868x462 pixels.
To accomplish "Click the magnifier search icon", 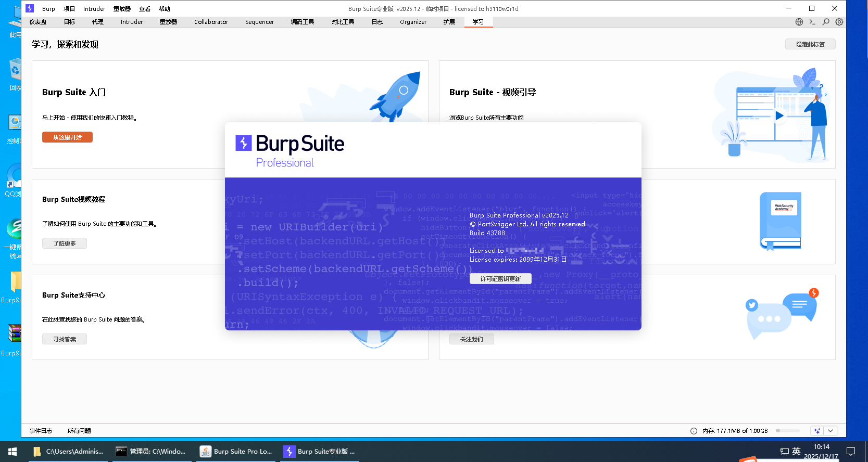I will click(826, 22).
